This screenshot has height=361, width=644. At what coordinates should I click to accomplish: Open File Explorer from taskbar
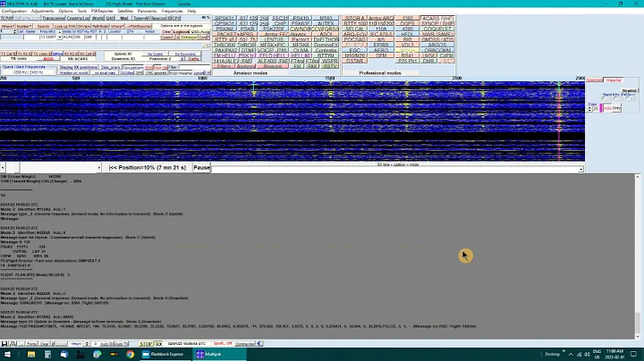[x=31, y=354]
